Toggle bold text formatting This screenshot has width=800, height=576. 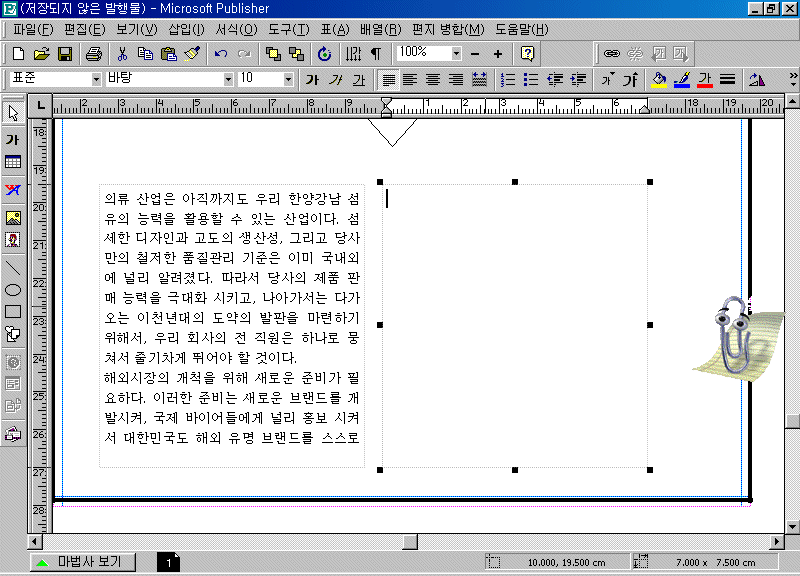(313, 79)
